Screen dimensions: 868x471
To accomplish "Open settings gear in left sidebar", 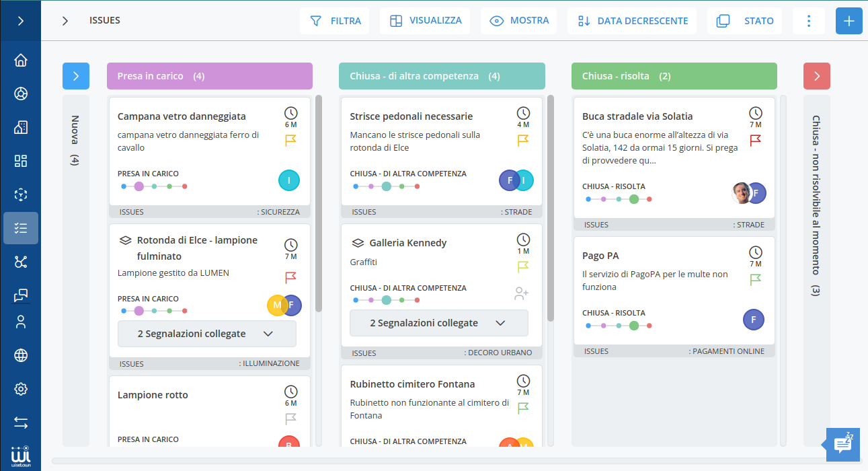I will (x=21, y=389).
